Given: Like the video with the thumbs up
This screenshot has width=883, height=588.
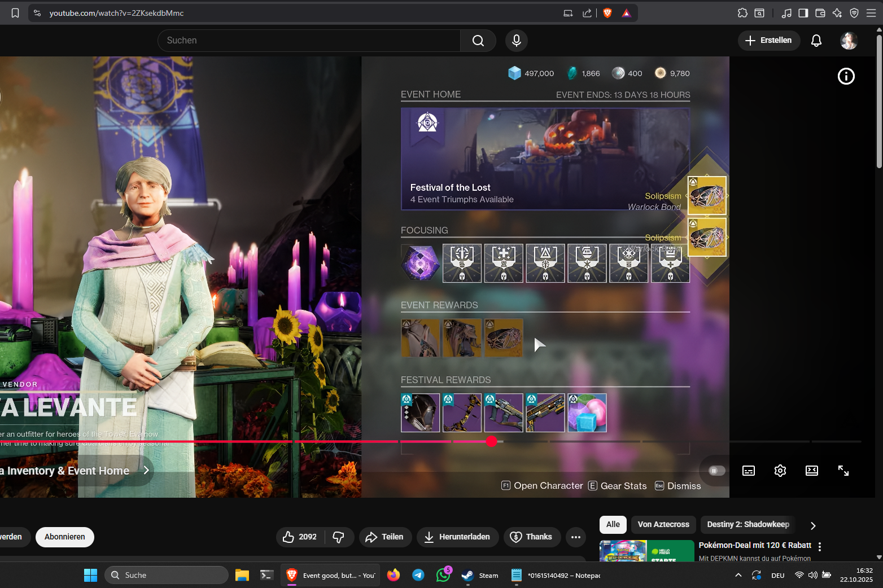Looking at the screenshot, I should click(290, 537).
